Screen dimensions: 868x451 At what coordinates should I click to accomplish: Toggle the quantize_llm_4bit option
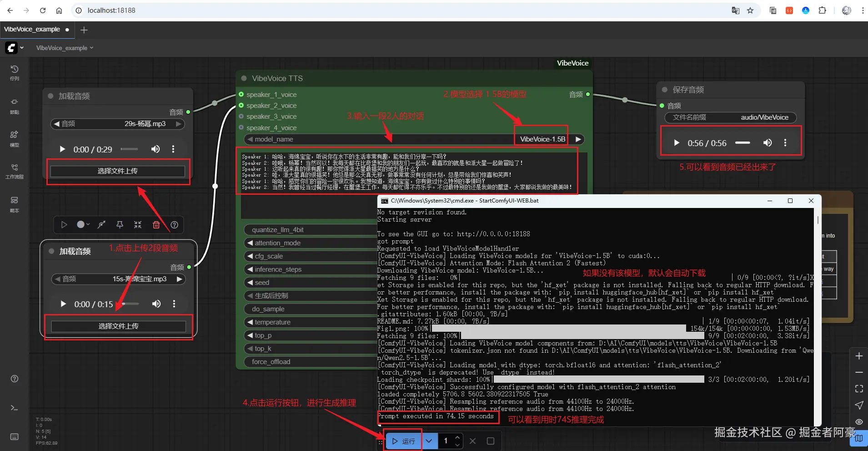coord(311,230)
